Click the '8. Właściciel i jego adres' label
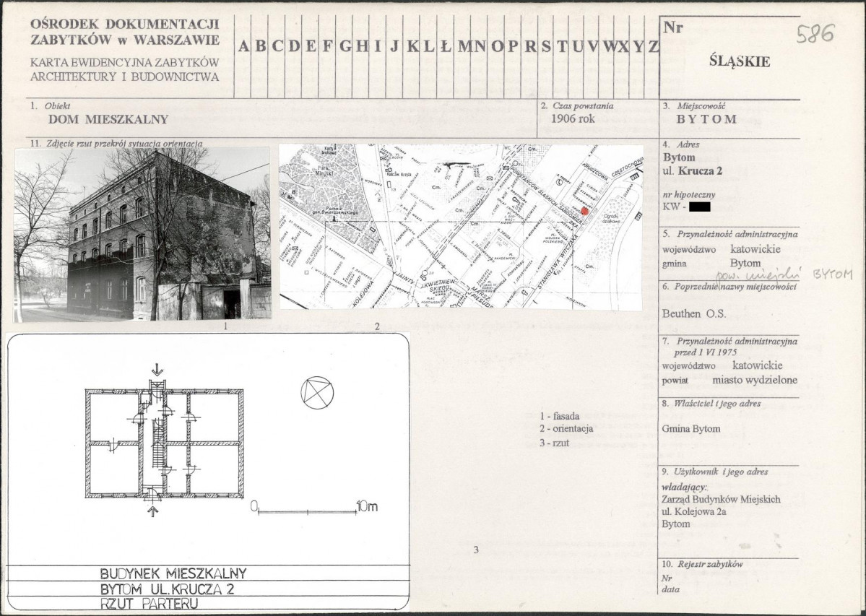The width and height of the screenshot is (866, 616). coord(712,404)
